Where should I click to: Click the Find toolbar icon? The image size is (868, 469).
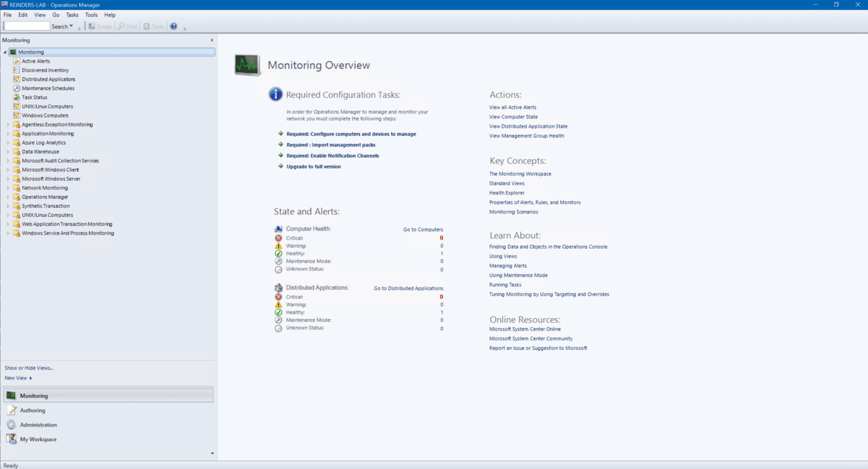(127, 26)
